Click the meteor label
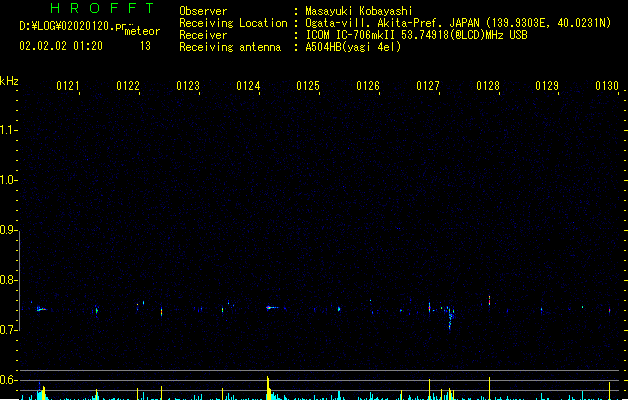This screenshot has width=629, height=400. point(142,31)
